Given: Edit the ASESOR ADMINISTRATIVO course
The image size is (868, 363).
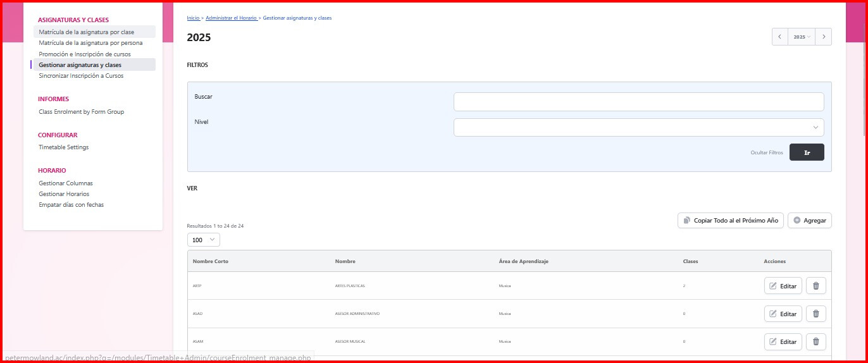Looking at the screenshot, I should [783, 314].
